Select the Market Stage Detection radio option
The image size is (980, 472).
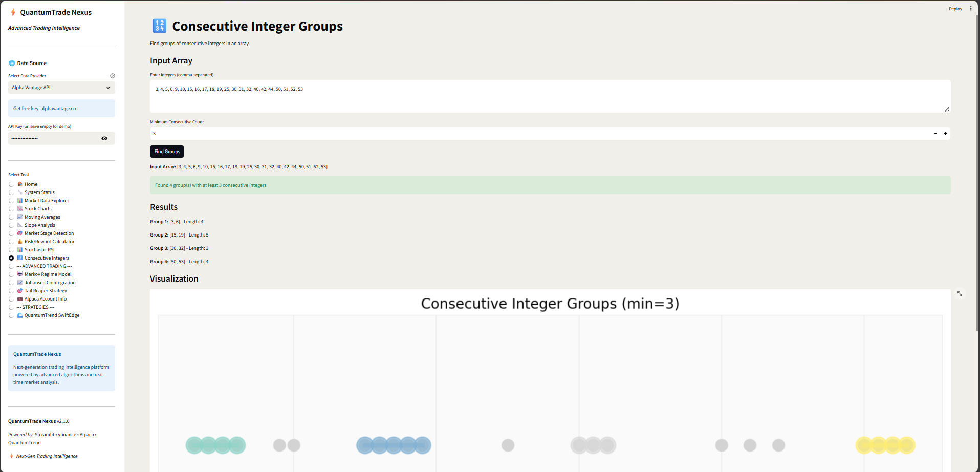(x=11, y=233)
